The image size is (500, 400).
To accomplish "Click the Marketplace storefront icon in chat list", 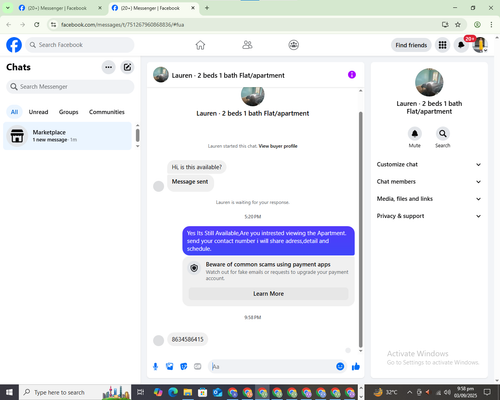I will [17, 136].
